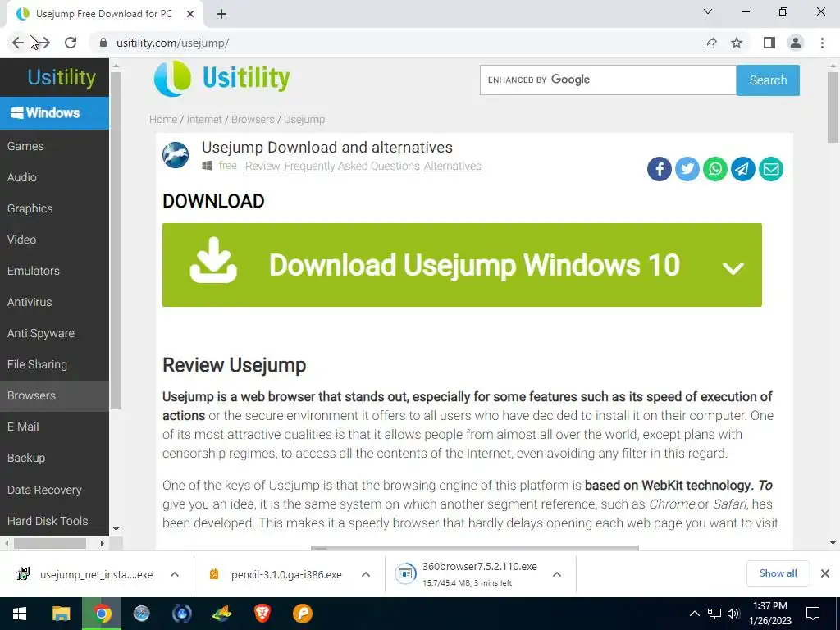Click the padlock site info icon
Viewport: 840px width, 630px height.
coord(104,43)
